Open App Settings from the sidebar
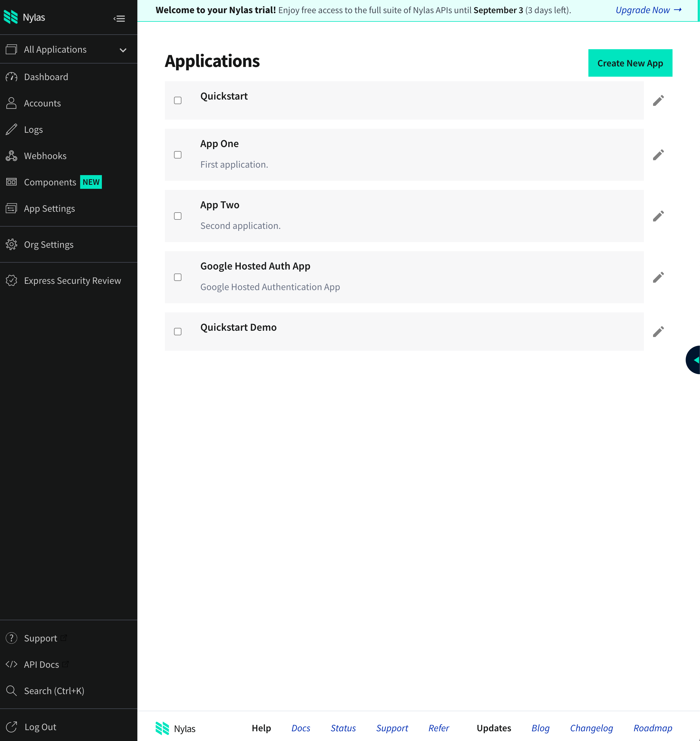Viewport: 700px width, 741px height. pos(49,208)
